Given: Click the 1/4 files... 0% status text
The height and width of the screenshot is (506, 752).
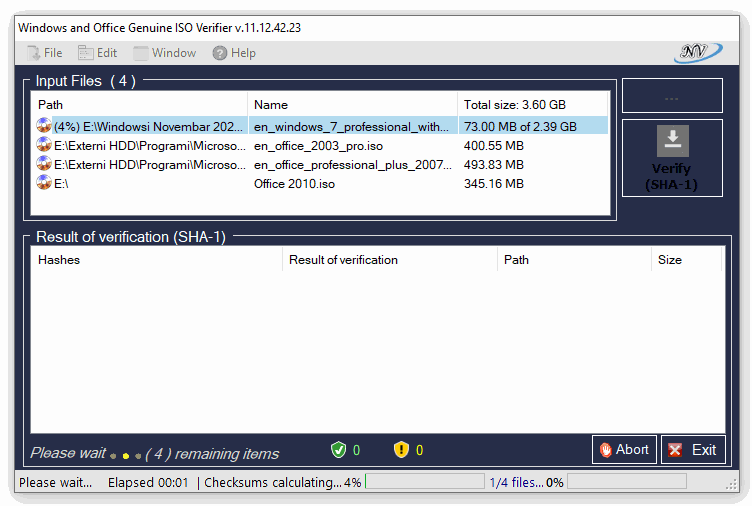Looking at the screenshot, I should pyautogui.click(x=526, y=482).
